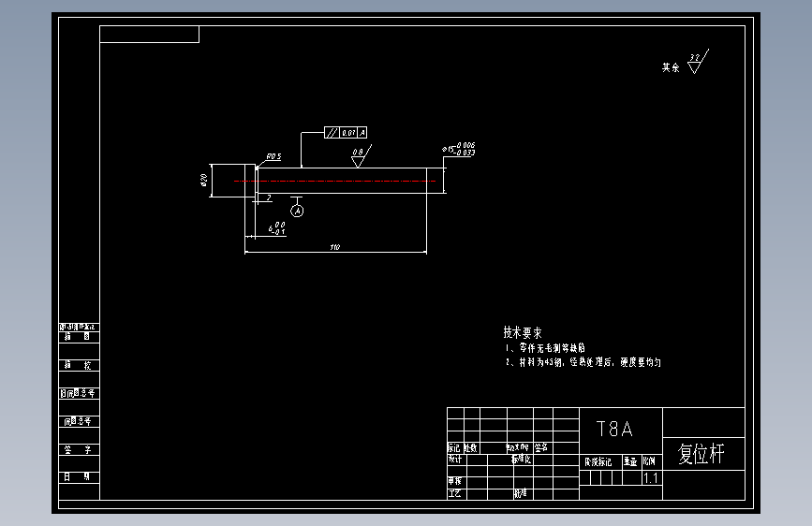
Task: Click the T8A material label
Action: (614, 429)
